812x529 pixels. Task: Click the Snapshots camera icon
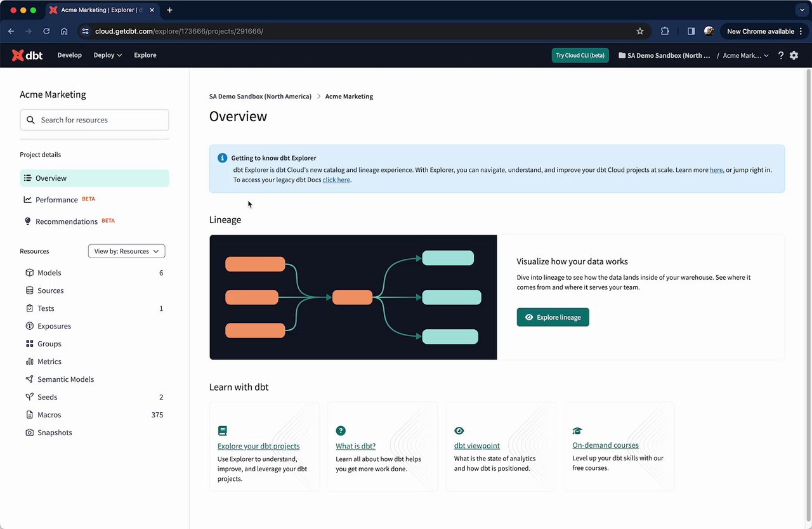pyautogui.click(x=29, y=433)
